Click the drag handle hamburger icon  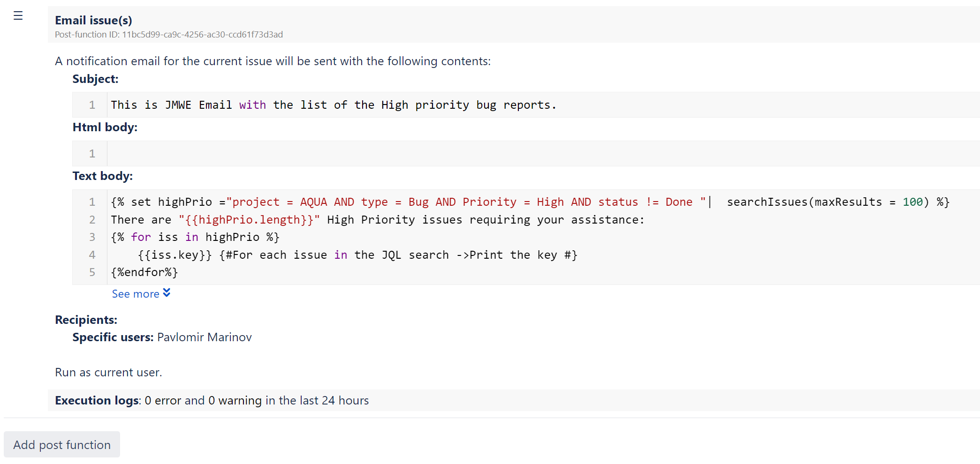coord(18,16)
